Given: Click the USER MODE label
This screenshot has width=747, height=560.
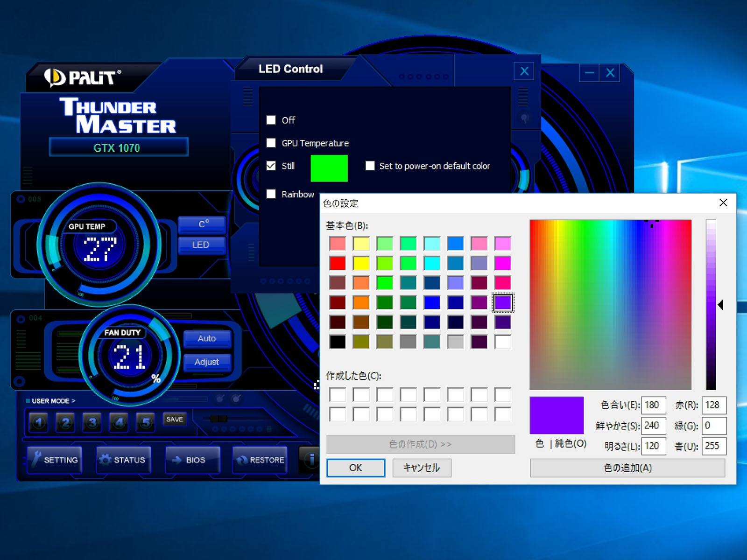Looking at the screenshot, I should [53, 401].
